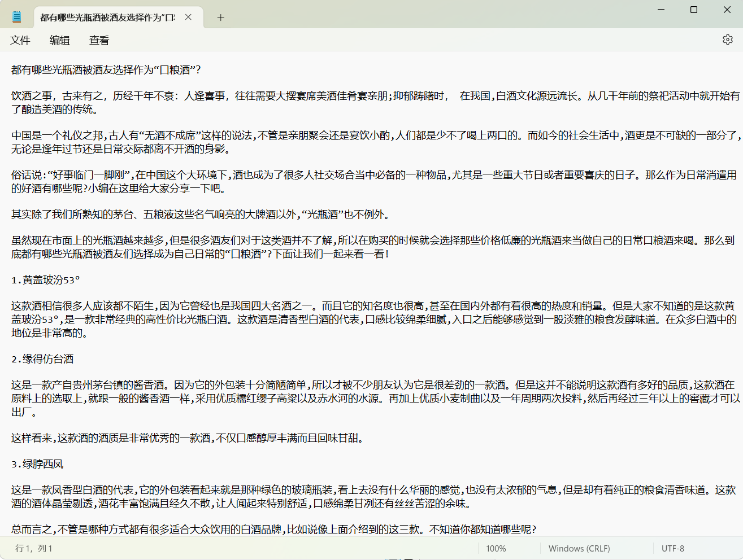743x560 pixels.
Task: Open the 编辑 menu
Action: (60, 40)
